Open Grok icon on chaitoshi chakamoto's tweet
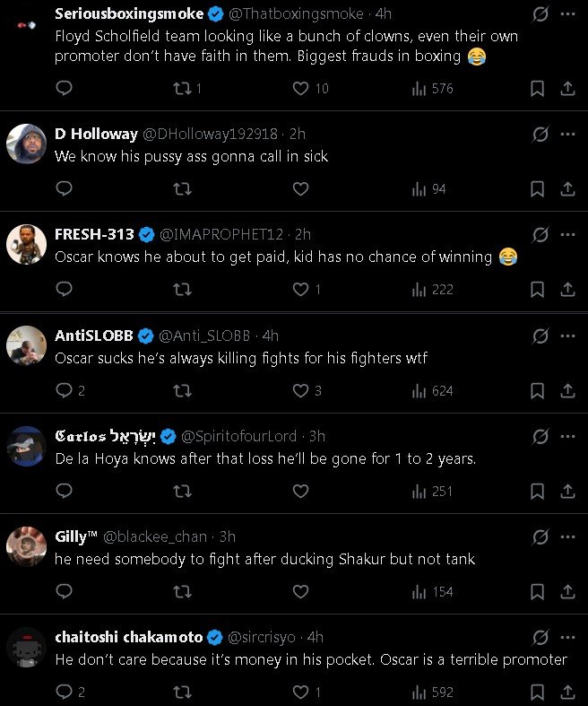588x706 pixels. [x=540, y=638]
